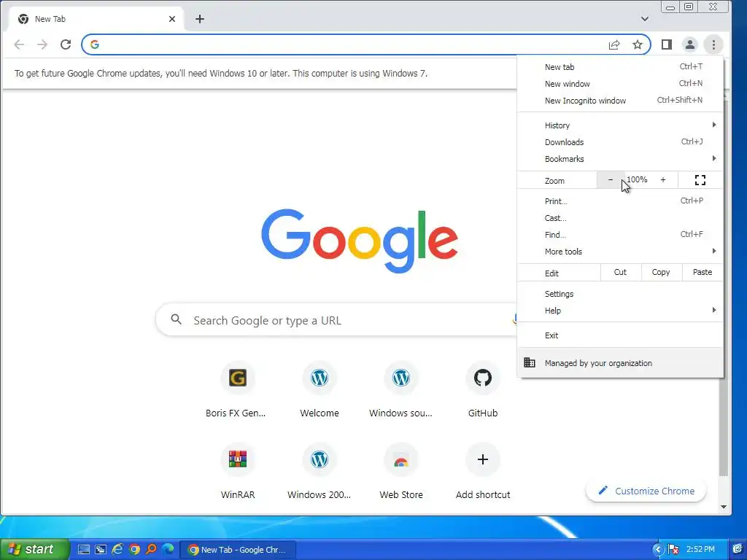Open the Windows 200... shortcut tile
Screen dimensions: 747x560
click(x=320, y=472)
